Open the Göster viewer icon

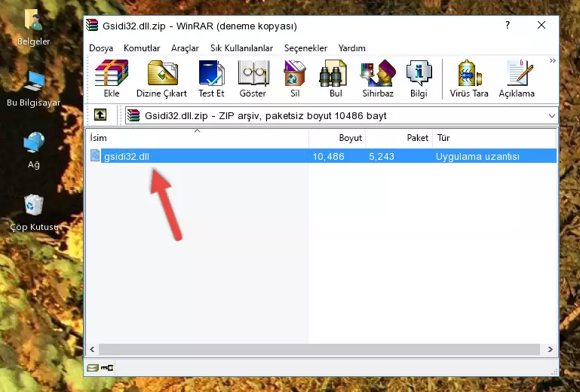(253, 78)
